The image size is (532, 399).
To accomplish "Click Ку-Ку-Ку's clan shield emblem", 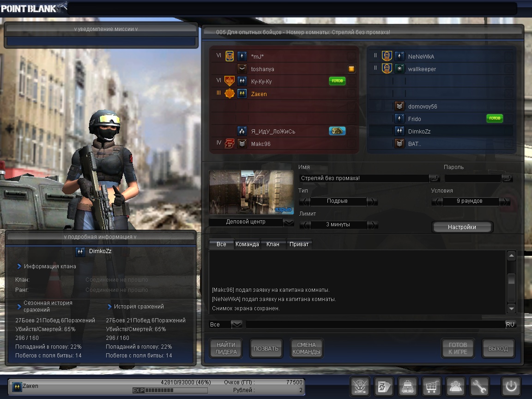I will click(x=230, y=81).
